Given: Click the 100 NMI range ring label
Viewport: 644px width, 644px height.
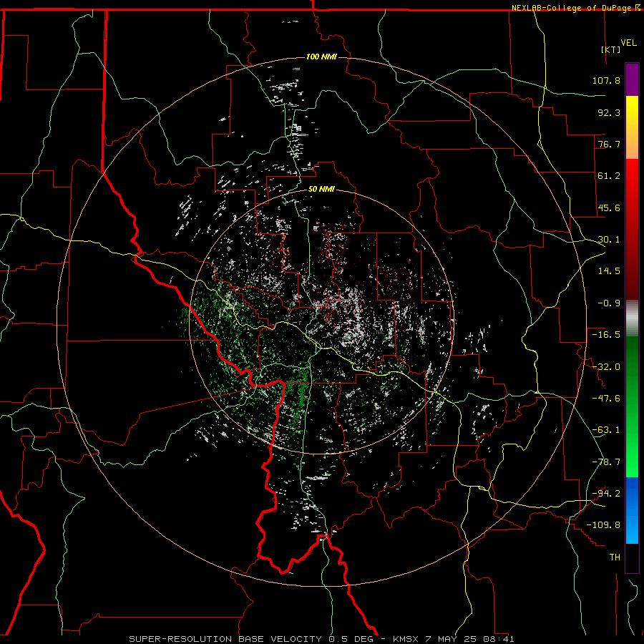Looking at the screenshot, I should 321,57.
